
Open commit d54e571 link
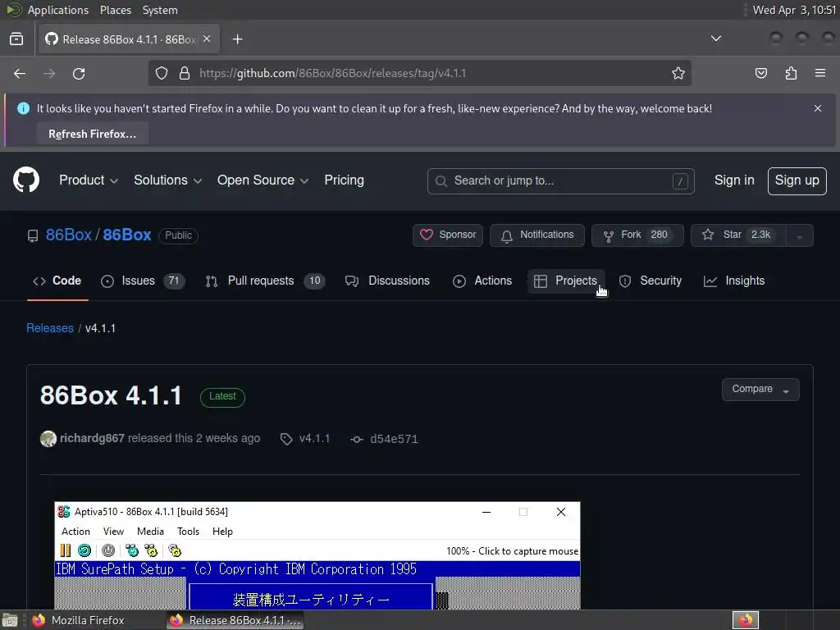pyautogui.click(x=384, y=440)
